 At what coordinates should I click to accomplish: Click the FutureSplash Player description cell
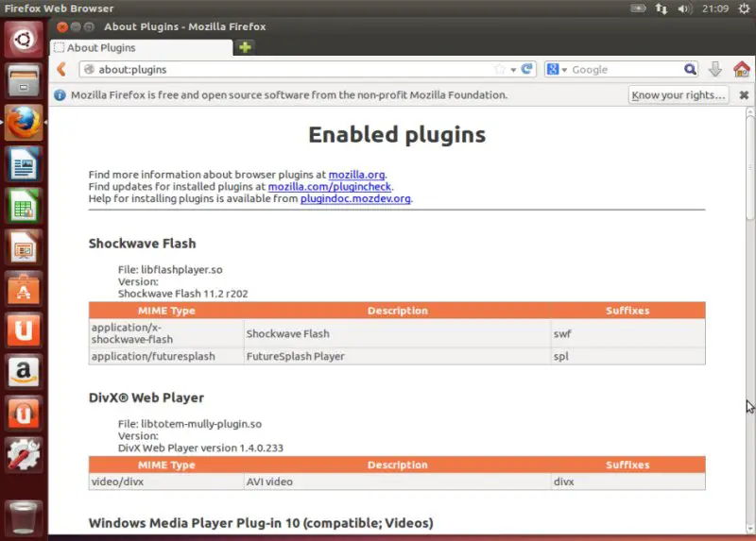click(397, 357)
